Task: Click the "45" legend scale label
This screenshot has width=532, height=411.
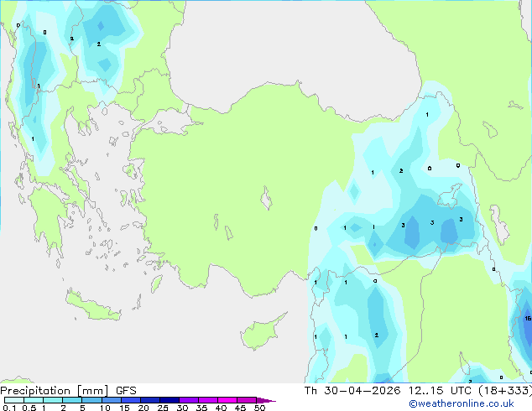Action: click(x=240, y=408)
